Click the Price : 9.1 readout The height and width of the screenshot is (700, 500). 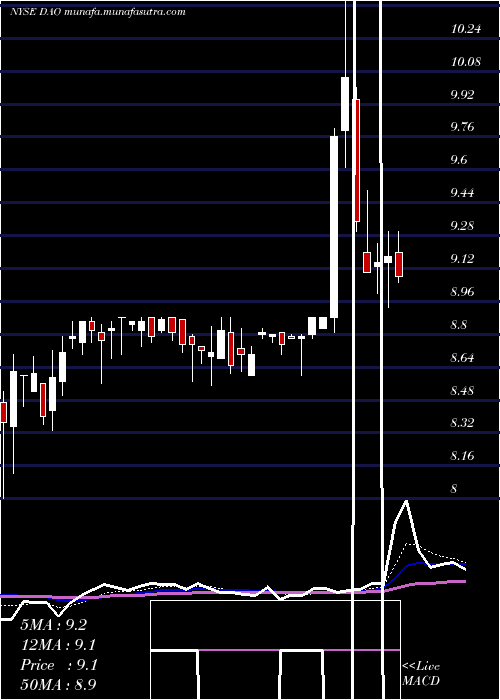pyautogui.click(x=58, y=665)
